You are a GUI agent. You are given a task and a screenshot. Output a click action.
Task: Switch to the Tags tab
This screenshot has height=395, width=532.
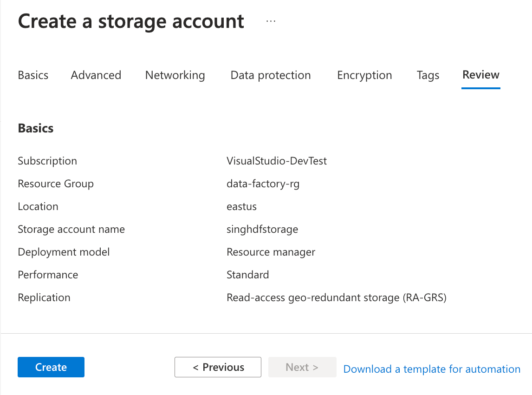(x=428, y=75)
